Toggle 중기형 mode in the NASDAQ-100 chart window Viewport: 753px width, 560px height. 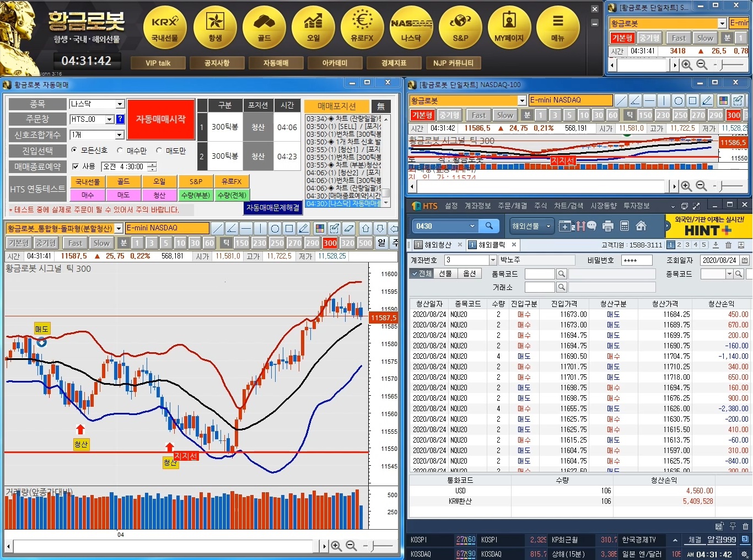pos(449,115)
